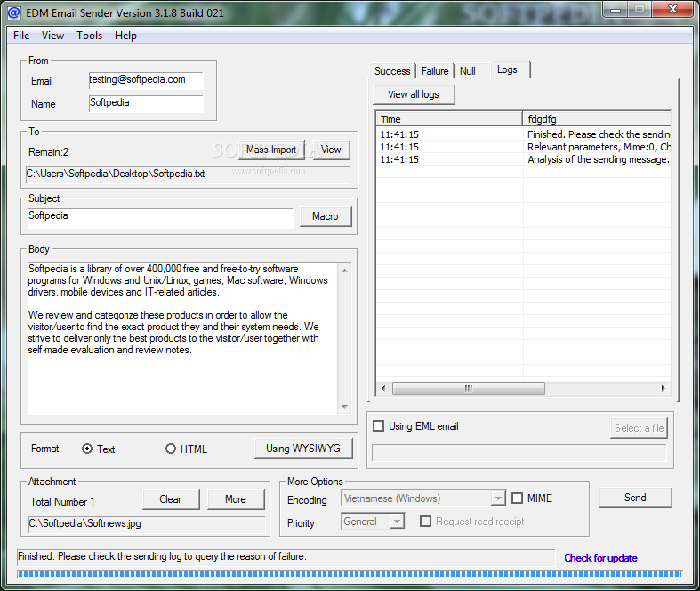Click the Time column header in logs
This screenshot has height=591, width=700.
[x=449, y=119]
